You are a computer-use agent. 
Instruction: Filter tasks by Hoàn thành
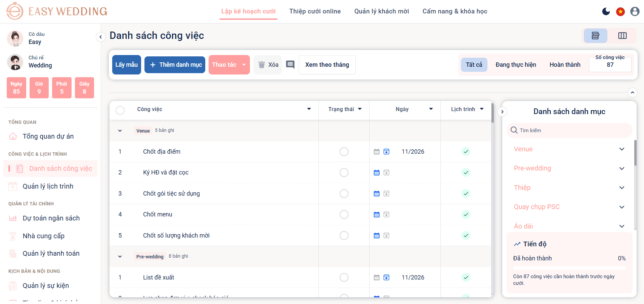565,65
